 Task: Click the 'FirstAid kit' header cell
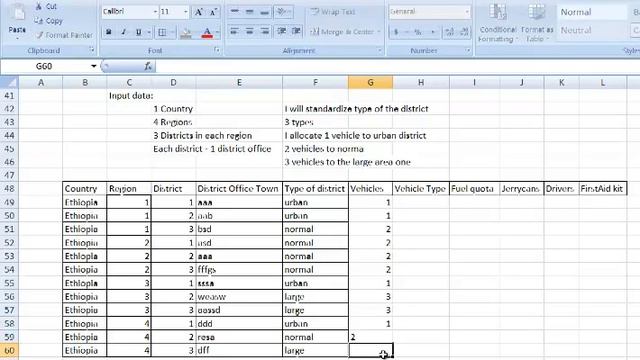tap(602, 189)
